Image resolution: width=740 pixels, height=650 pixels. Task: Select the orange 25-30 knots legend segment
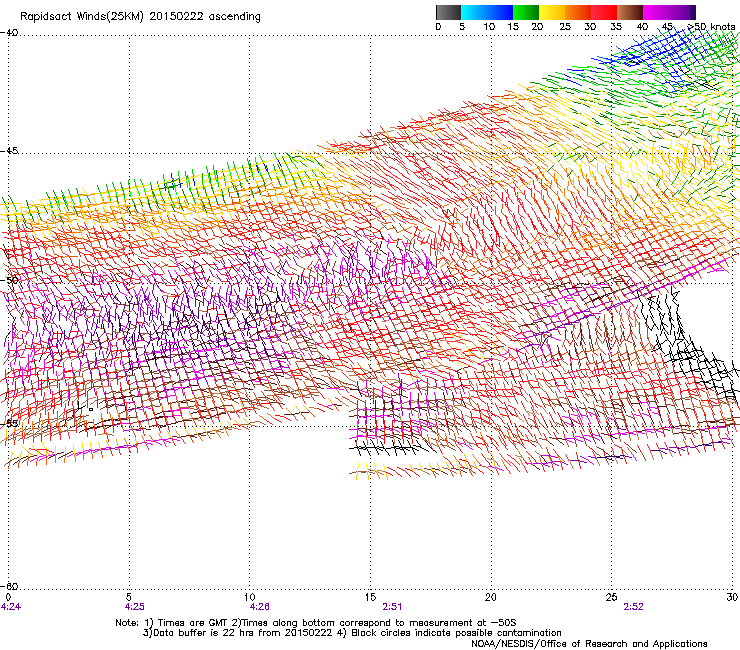point(578,12)
